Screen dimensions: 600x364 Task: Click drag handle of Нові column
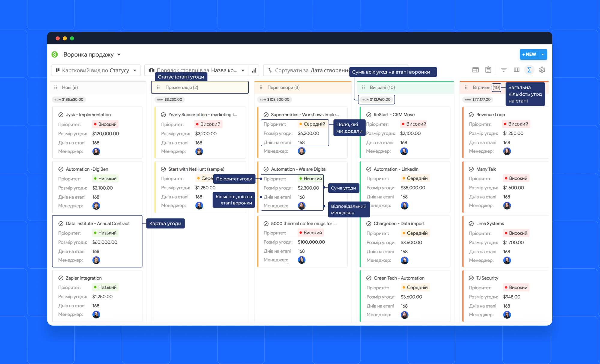[x=55, y=88]
